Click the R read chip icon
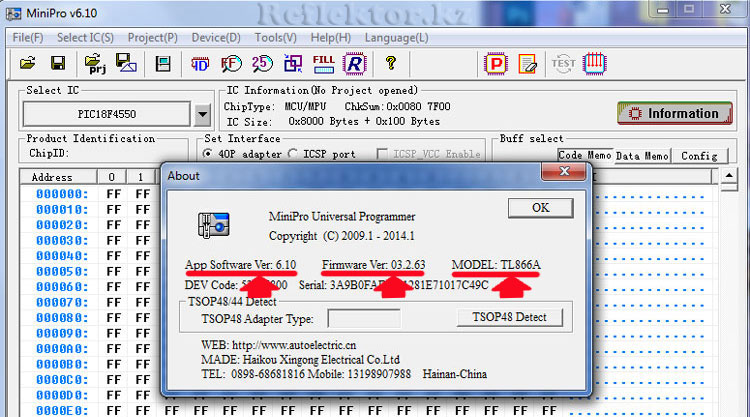 point(354,64)
